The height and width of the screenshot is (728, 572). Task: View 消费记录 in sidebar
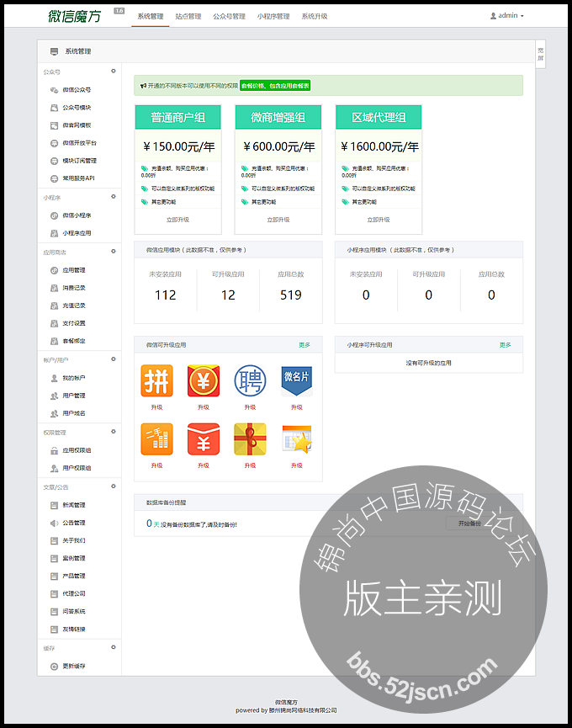[74, 288]
